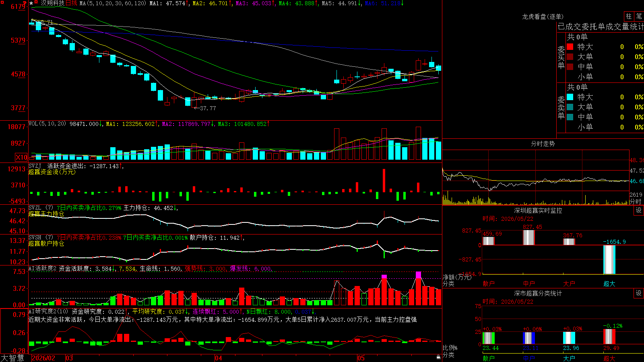Viewport: 644px width, 362px height.
Task: Click the 深市超赢分类统计 panel title
Action: click(538, 293)
